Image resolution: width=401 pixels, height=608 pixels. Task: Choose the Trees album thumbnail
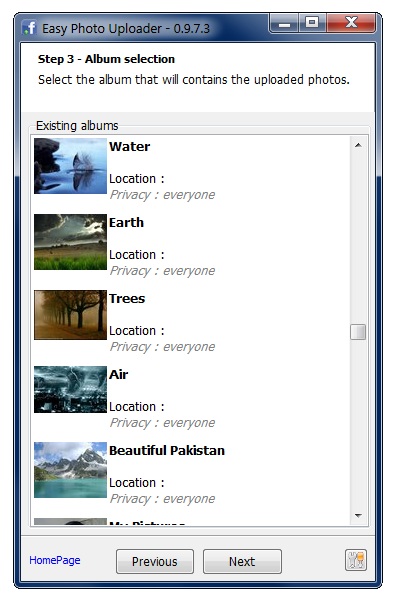click(70, 315)
